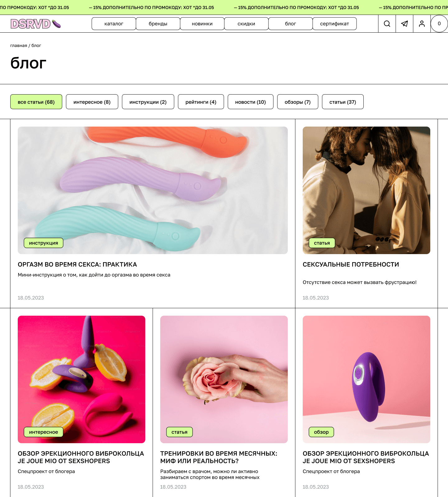Click the DSRVD logo
Screen dimensions: 448x497
[35, 24]
